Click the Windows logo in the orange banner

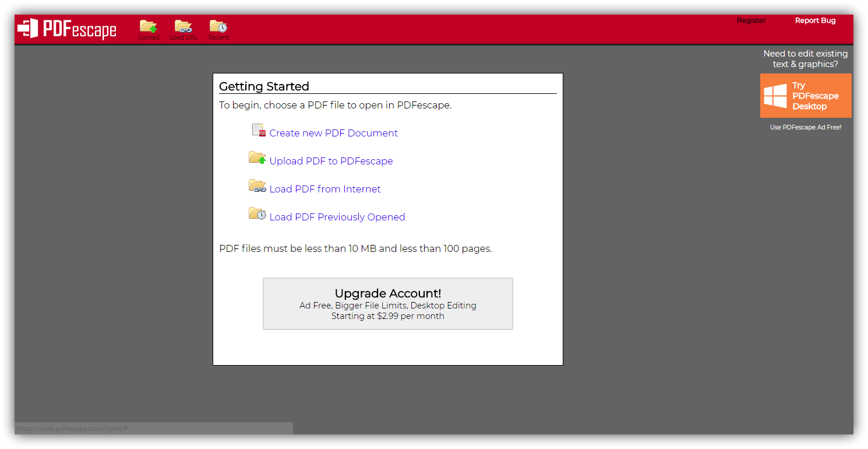click(775, 96)
